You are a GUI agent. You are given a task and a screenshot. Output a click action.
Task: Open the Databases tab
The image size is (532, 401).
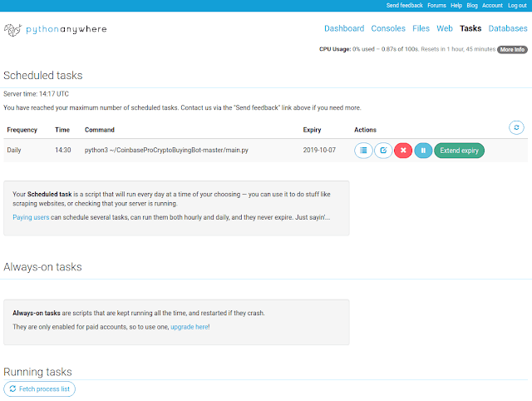pos(508,28)
